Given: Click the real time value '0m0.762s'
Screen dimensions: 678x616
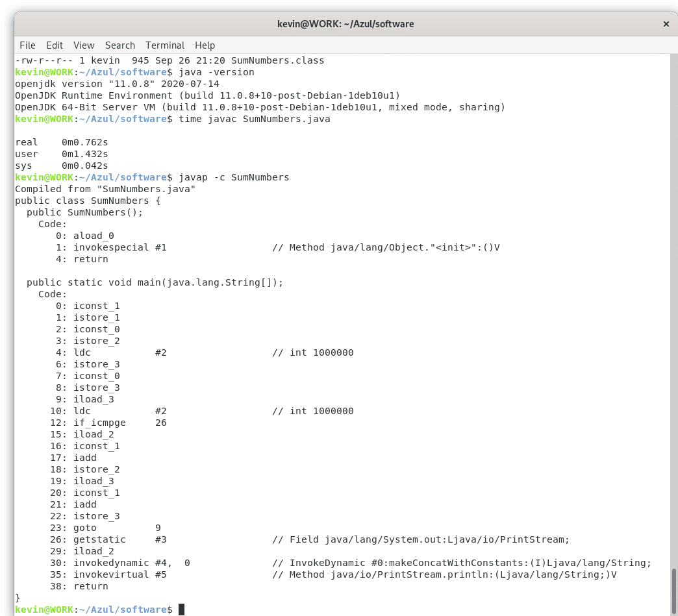Looking at the screenshot, I should 84,142.
